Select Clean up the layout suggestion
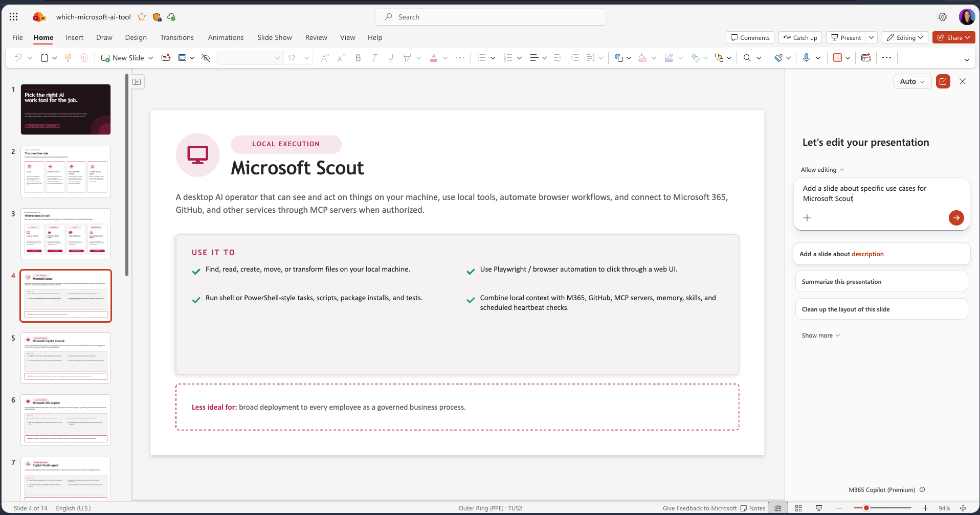Image resolution: width=980 pixels, height=515 pixels. 881,309
